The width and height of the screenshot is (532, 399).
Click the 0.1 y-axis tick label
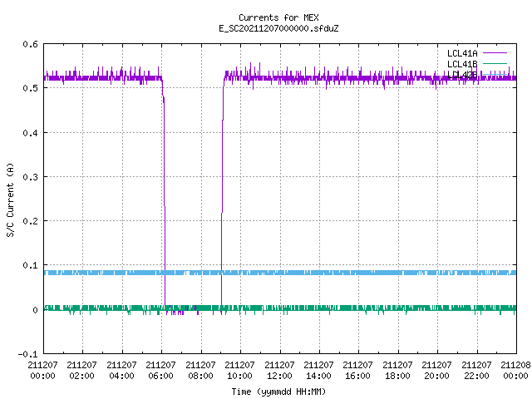point(30,265)
